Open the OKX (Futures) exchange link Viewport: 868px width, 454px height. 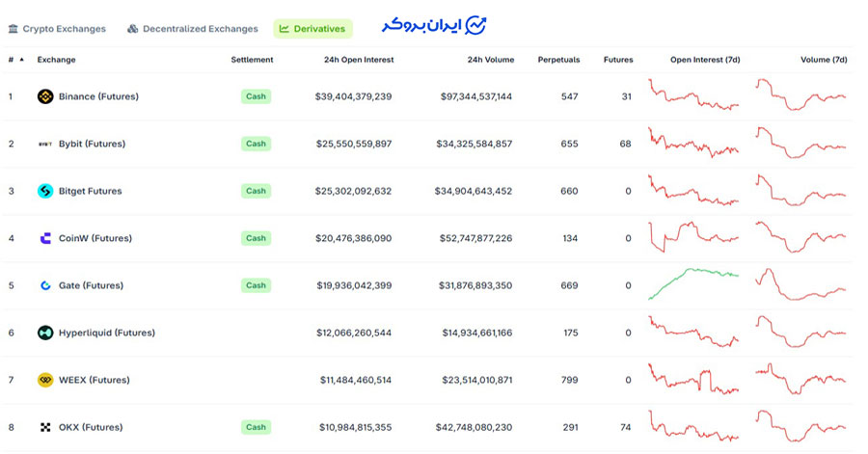[91, 427]
